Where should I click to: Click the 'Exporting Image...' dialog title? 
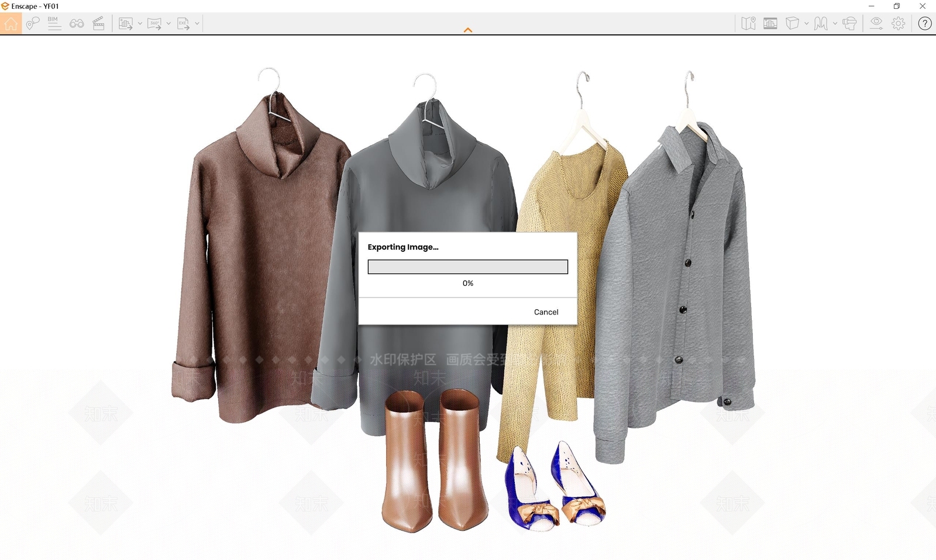click(x=403, y=247)
